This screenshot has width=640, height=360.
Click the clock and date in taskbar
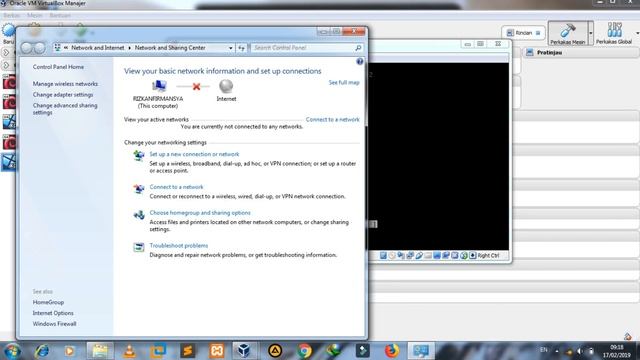616,351
